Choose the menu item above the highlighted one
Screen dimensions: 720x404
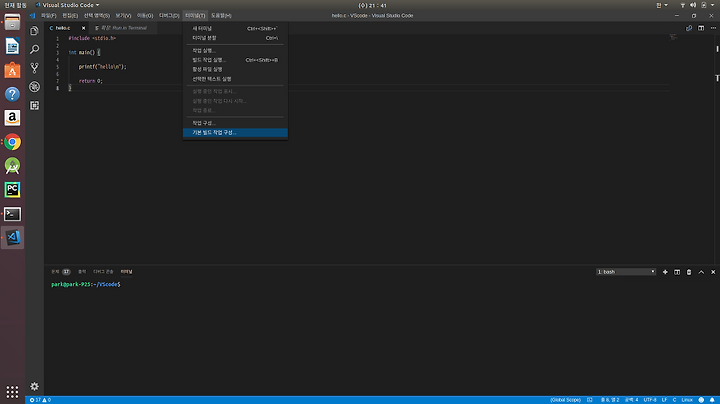coord(235,123)
